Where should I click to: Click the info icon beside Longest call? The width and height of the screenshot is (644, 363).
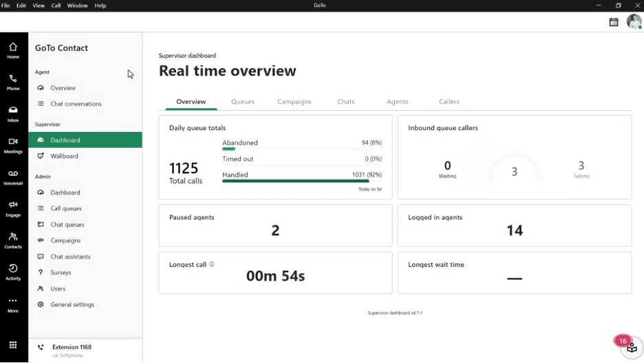pyautogui.click(x=211, y=265)
